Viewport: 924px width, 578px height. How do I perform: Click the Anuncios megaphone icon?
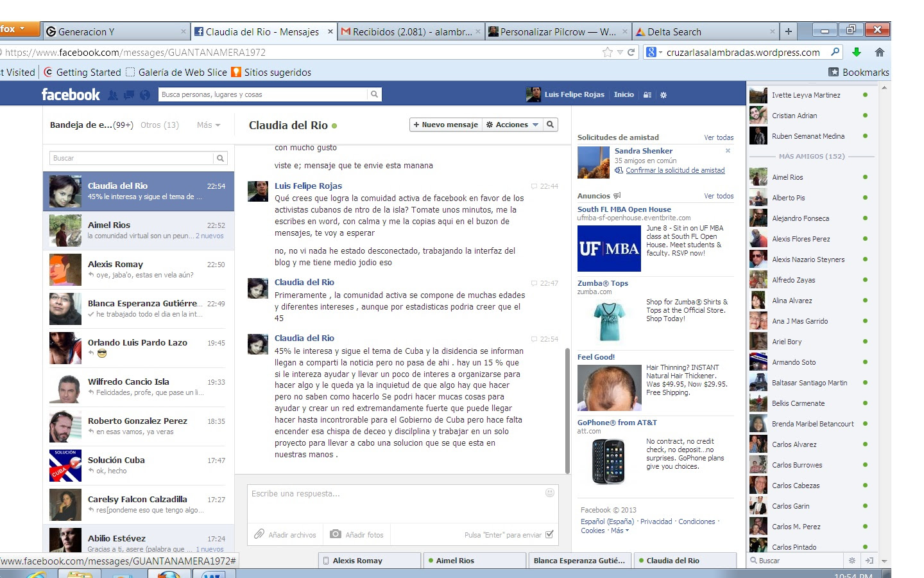617,196
